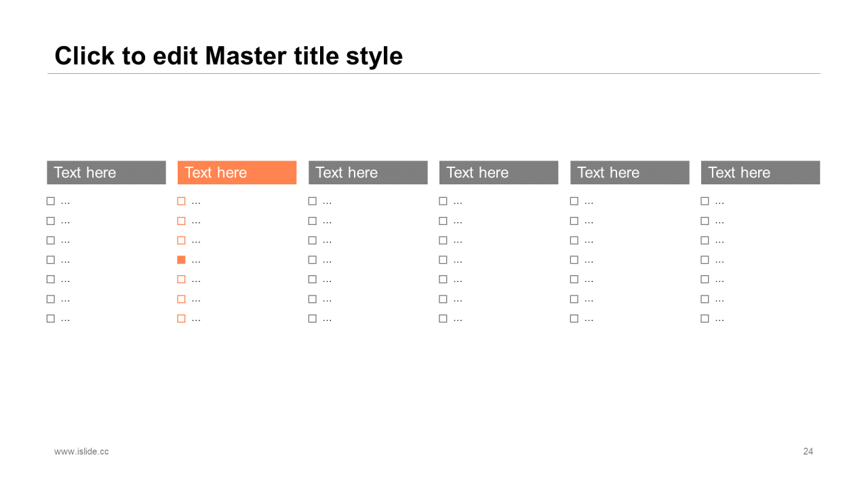Select the slide number 24

808,451
